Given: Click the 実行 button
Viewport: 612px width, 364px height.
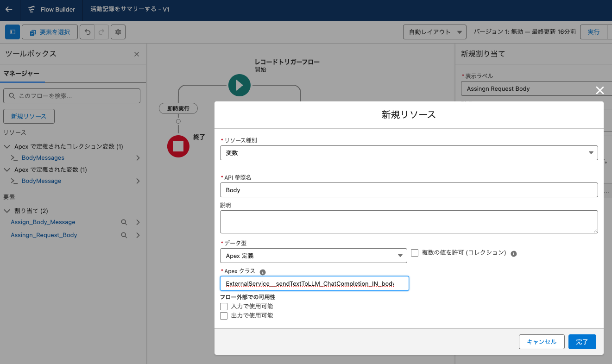Looking at the screenshot, I should click(593, 32).
